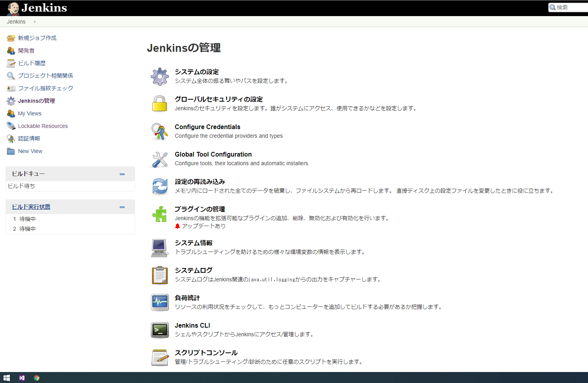Click the 新規ジョブ作成 box icon
Screen dimensions: 588x383
click(x=11, y=38)
